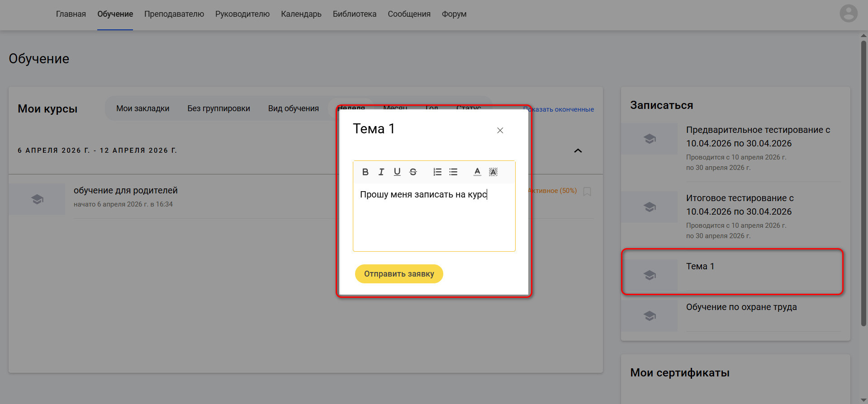Close the Тема 1 dialog
868x404 pixels.
pos(500,130)
